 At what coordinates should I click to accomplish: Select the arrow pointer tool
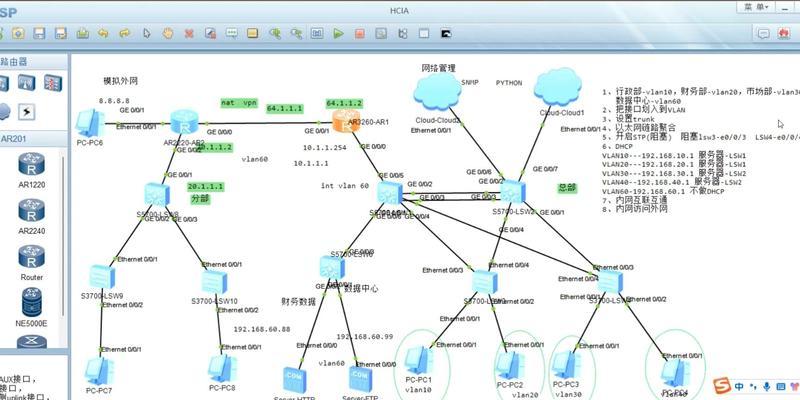pos(146,34)
